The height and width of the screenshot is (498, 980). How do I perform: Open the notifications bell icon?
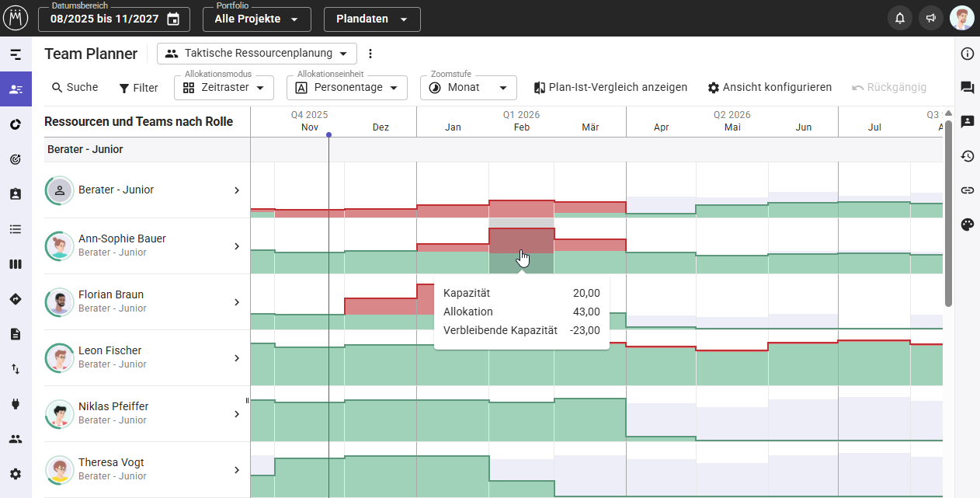tap(900, 19)
